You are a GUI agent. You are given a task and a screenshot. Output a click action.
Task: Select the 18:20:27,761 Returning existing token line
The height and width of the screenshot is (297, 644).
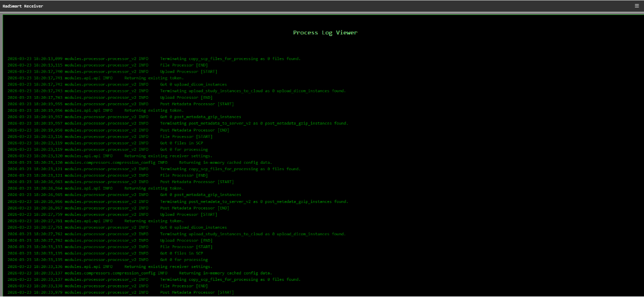tap(96, 221)
